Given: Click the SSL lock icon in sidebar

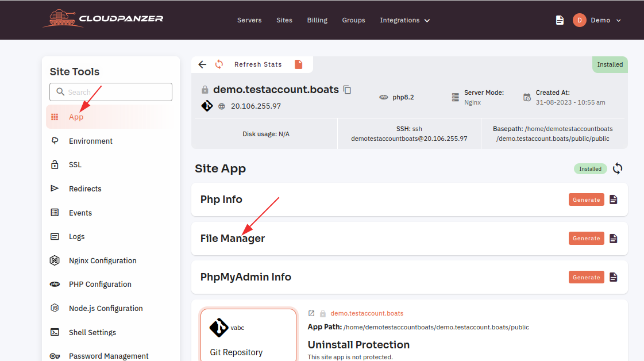Looking at the screenshot, I should (x=55, y=164).
